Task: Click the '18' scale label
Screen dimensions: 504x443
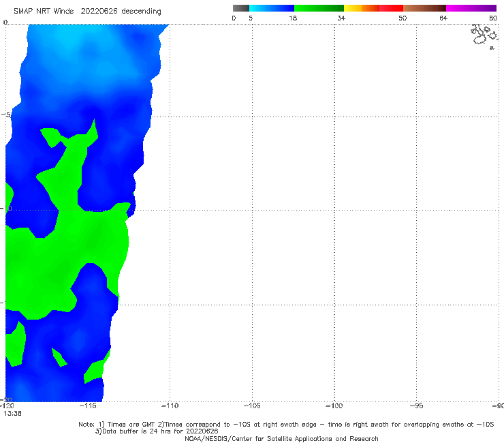Action: (293, 18)
